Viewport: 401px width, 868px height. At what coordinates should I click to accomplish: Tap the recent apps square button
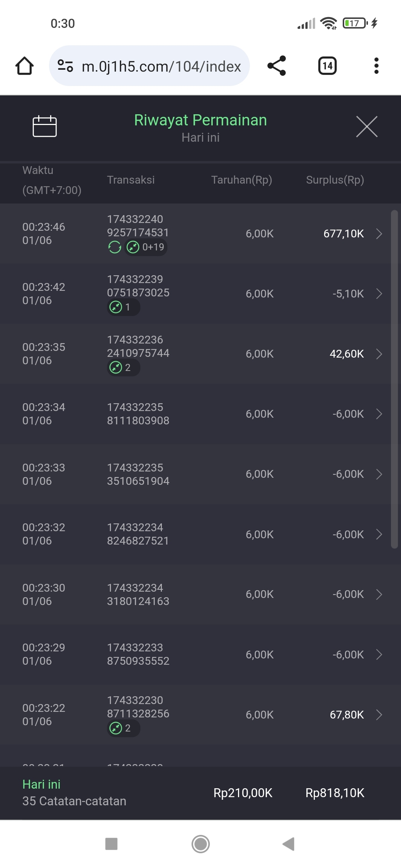click(111, 844)
